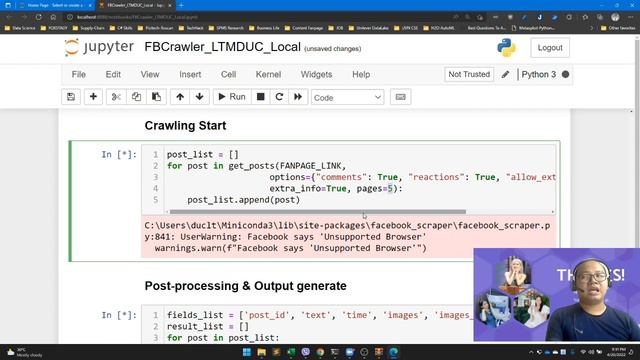Open the Help menu
The width and height of the screenshot is (640, 360).
click(x=361, y=74)
